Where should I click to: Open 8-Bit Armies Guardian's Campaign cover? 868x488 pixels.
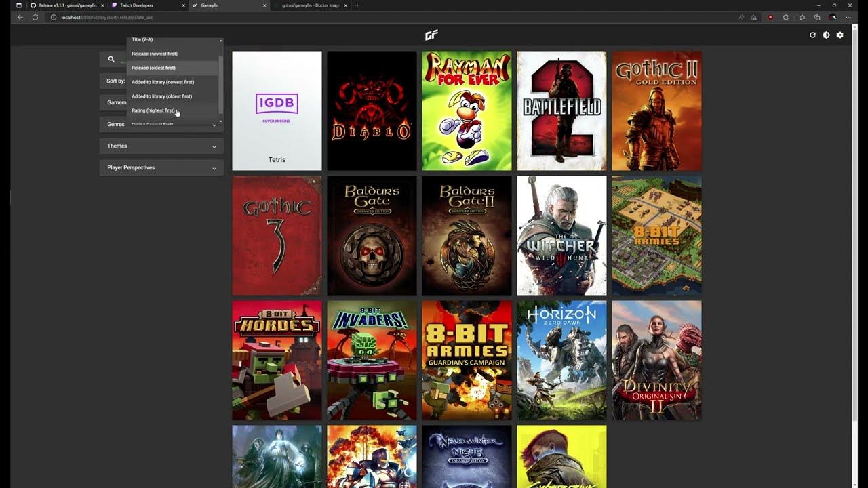(467, 360)
